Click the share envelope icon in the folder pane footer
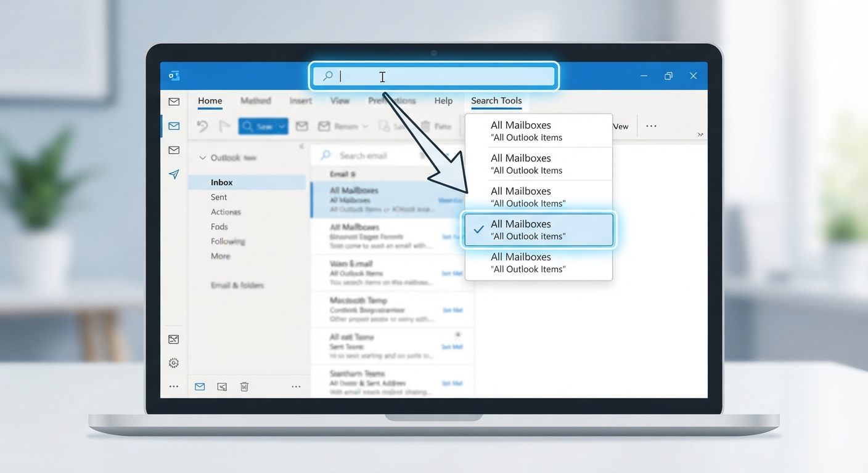This screenshot has width=868, height=473. [x=222, y=387]
